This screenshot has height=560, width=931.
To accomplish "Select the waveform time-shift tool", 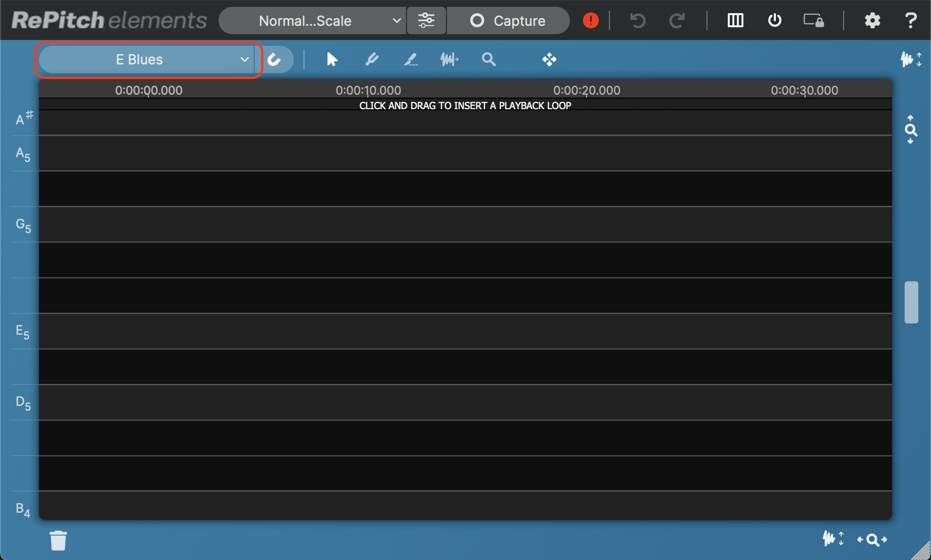I will [x=449, y=60].
